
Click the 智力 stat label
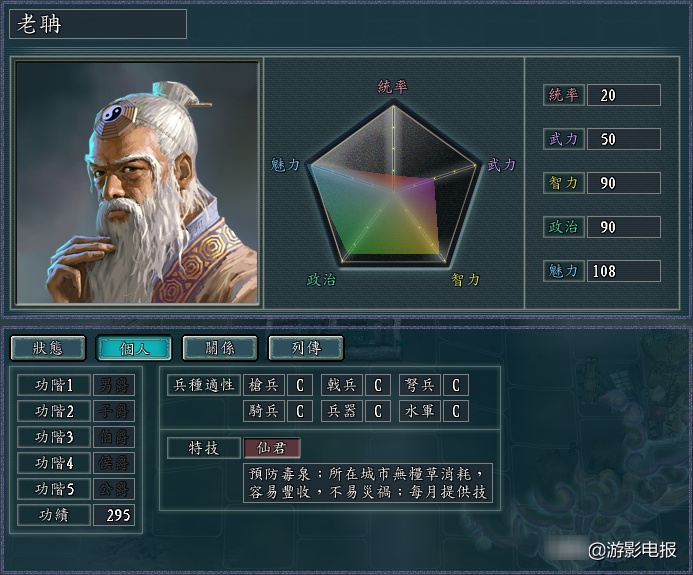[564, 183]
